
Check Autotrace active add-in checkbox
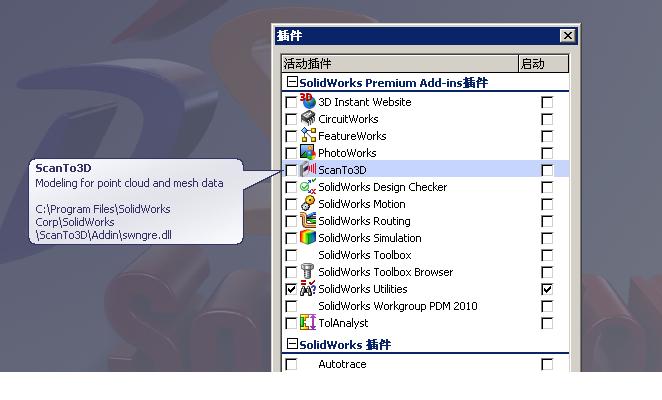pyautogui.click(x=291, y=364)
